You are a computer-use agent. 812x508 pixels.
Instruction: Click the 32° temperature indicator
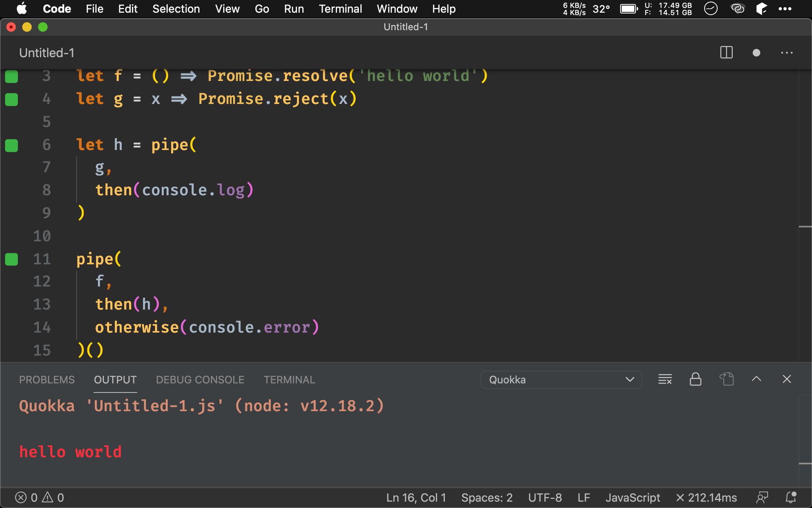click(601, 9)
